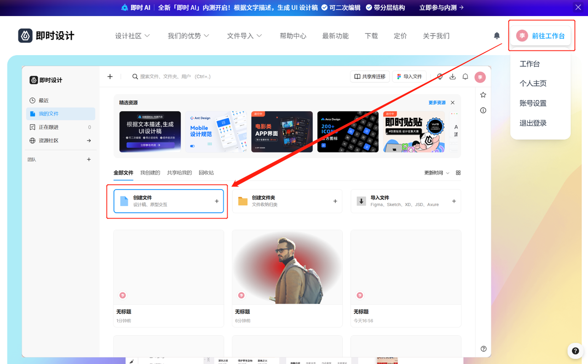Open the 更多资源 link
Image resolution: width=588 pixels, height=364 pixels.
click(x=436, y=103)
